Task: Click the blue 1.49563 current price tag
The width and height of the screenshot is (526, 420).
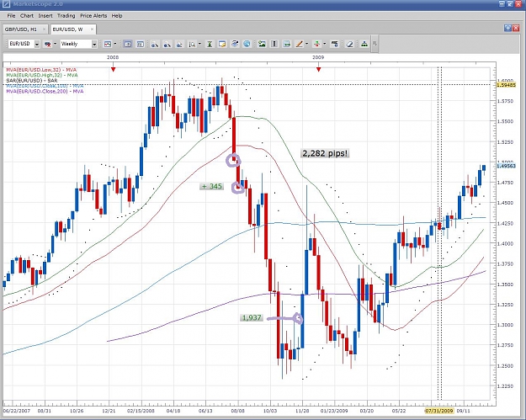Action: pos(506,166)
